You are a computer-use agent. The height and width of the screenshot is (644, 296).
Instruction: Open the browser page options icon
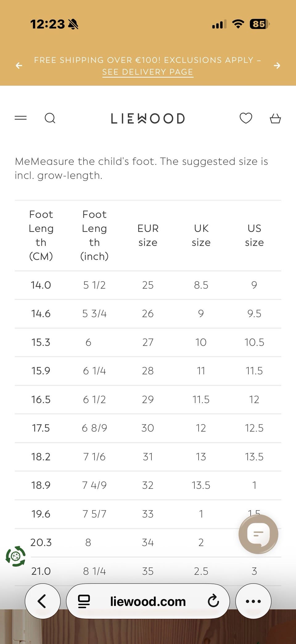[84, 601]
